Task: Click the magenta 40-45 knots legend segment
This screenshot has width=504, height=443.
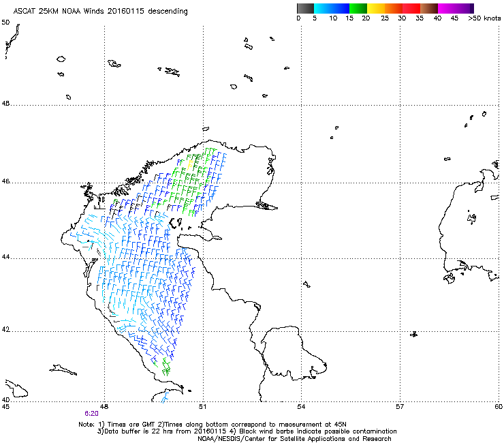Action: coord(447,8)
